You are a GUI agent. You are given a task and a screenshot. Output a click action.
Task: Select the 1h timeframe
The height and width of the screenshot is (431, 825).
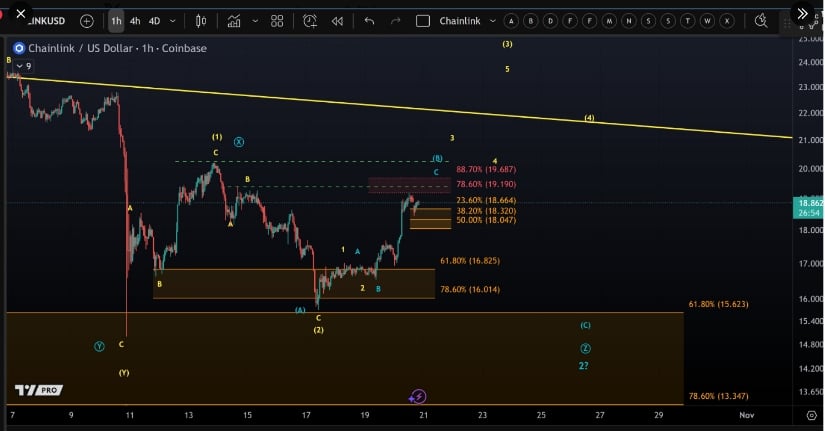(x=117, y=21)
